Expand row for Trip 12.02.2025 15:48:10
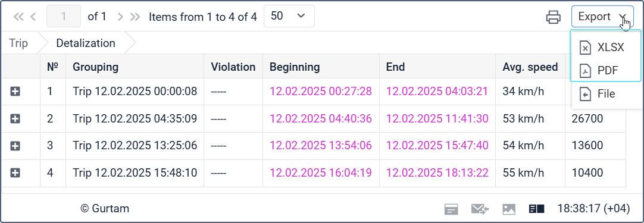Screen dimensions: 644x223 [x=15, y=173]
